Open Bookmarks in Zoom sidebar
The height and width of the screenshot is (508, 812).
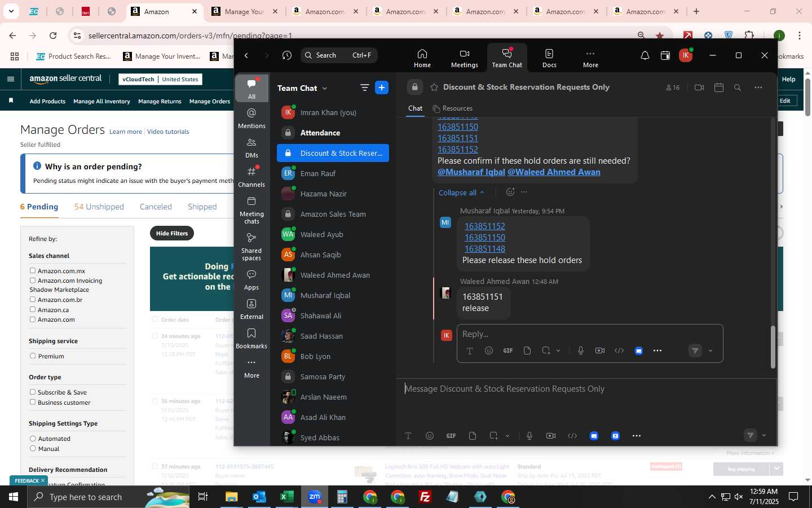[251, 339]
